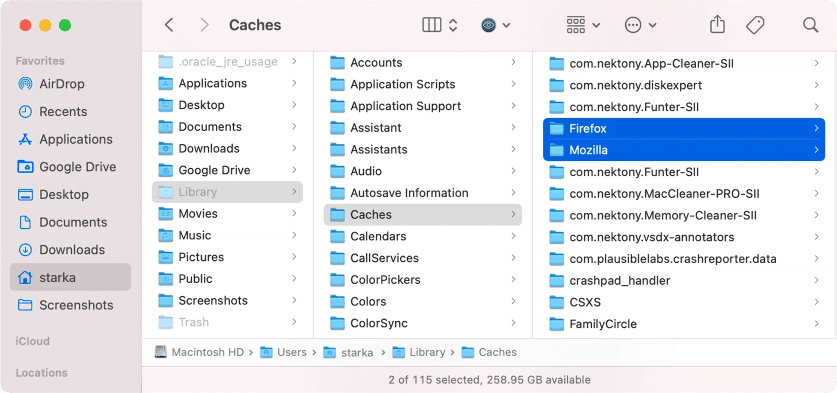This screenshot has height=393, width=837.
Task: Select the Accounts folder
Action: [x=423, y=62]
